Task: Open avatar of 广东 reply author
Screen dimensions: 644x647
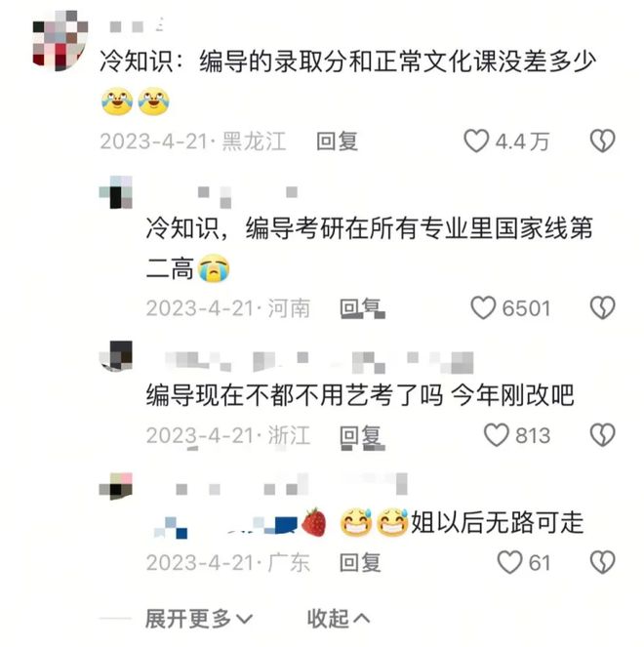Action: [x=116, y=487]
